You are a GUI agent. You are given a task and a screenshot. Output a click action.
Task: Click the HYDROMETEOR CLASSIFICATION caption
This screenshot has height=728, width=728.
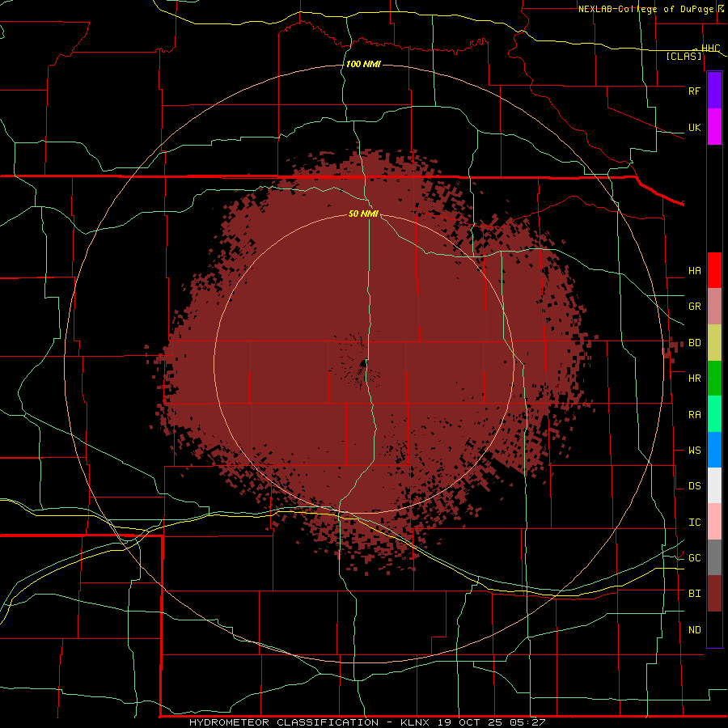284,722
